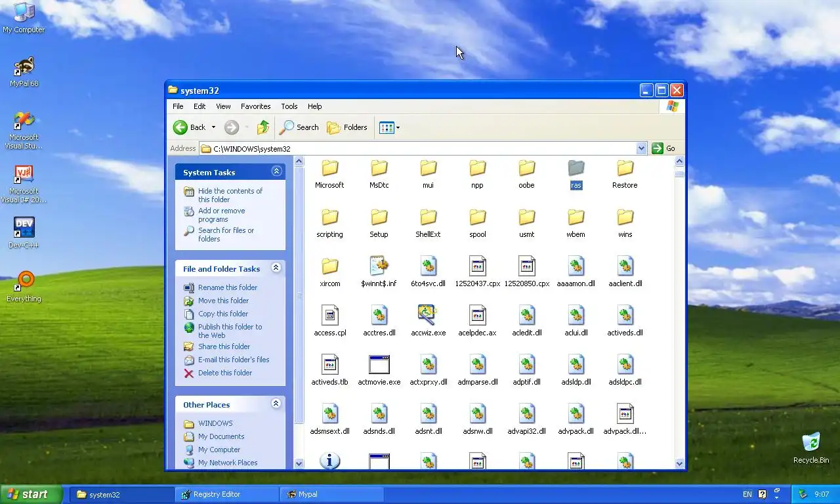
Task: Select the accwiz.exe icon
Action: [428, 315]
